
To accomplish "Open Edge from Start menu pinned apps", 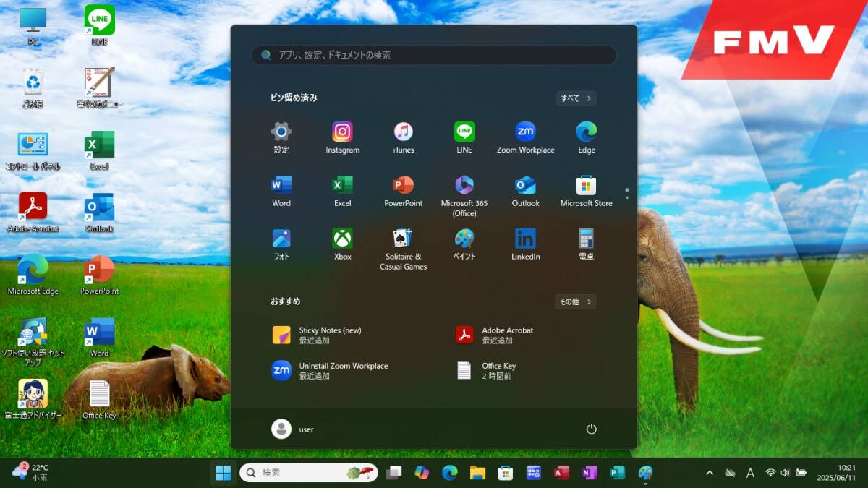I will coord(587,137).
